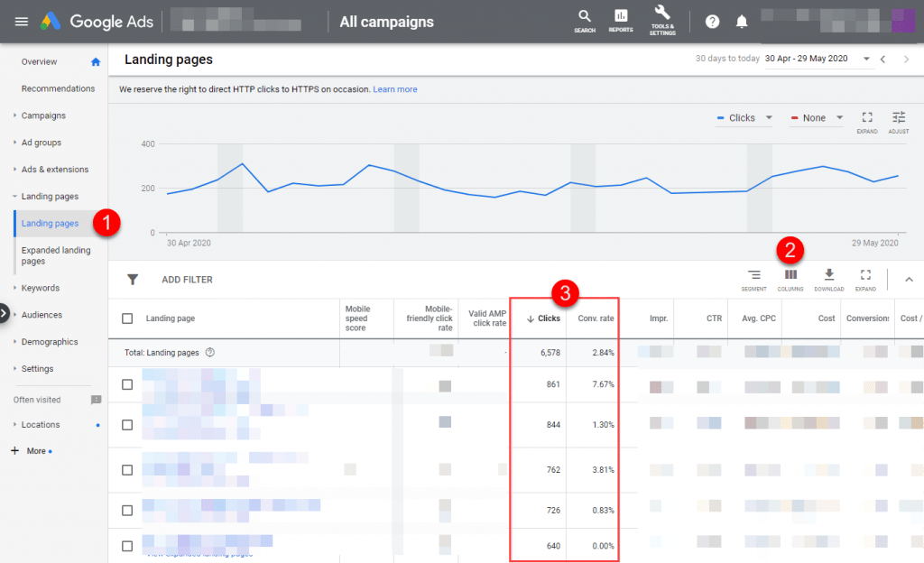Collapse the chart with up chevron
924x563 pixels.
pyautogui.click(x=909, y=280)
